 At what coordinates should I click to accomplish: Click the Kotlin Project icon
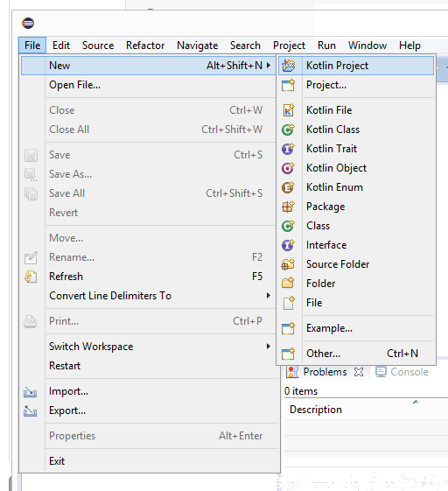289,66
